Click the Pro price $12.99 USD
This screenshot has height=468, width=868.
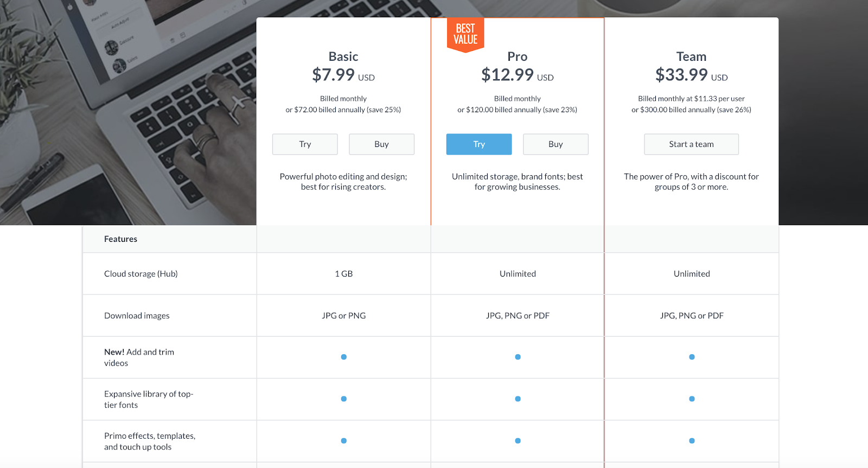(x=518, y=75)
